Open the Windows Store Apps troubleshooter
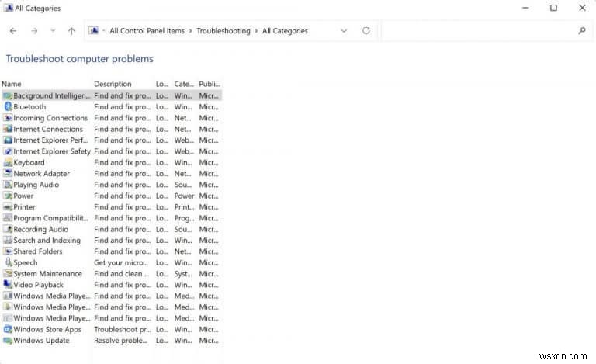This screenshot has width=596, height=364. [x=47, y=330]
